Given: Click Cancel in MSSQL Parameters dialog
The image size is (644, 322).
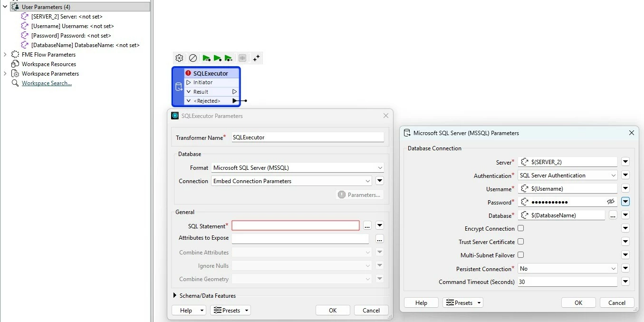Looking at the screenshot, I should [x=617, y=302].
